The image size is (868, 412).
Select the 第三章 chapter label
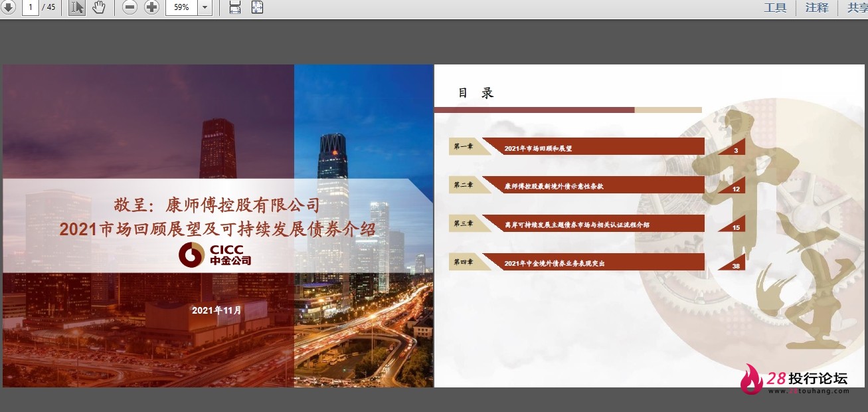(x=464, y=223)
